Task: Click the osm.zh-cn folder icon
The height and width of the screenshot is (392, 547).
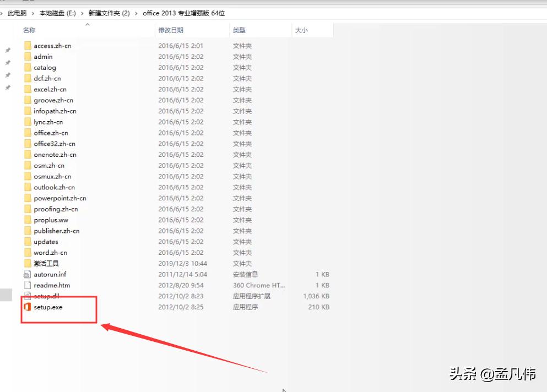Action: point(28,165)
